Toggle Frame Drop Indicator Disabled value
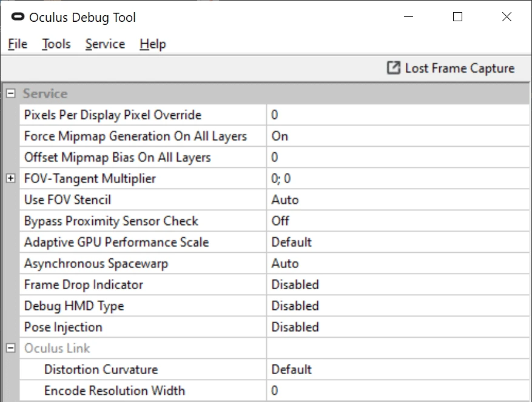The image size is (532, 402). click(397, 284)
